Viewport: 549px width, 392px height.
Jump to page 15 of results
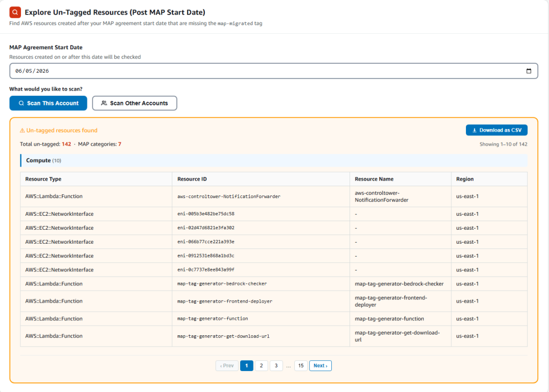click(301, 365)
